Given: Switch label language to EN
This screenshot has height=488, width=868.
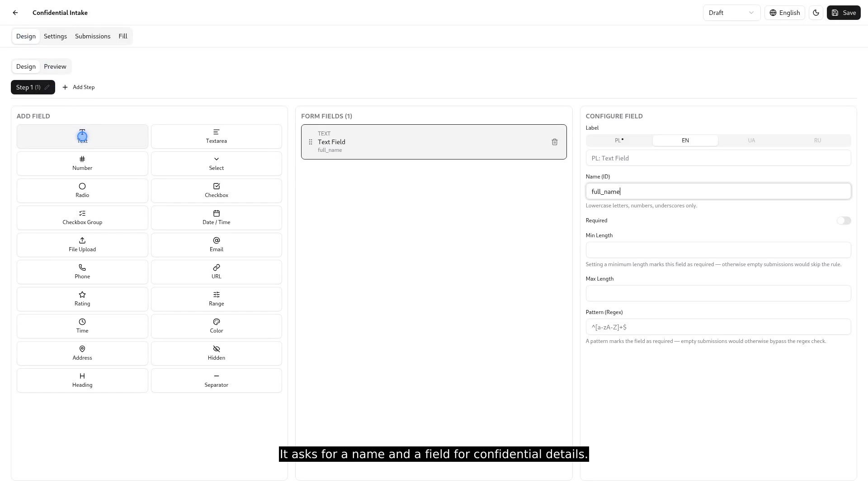Looking at the screenshot, I should [685, 141].
